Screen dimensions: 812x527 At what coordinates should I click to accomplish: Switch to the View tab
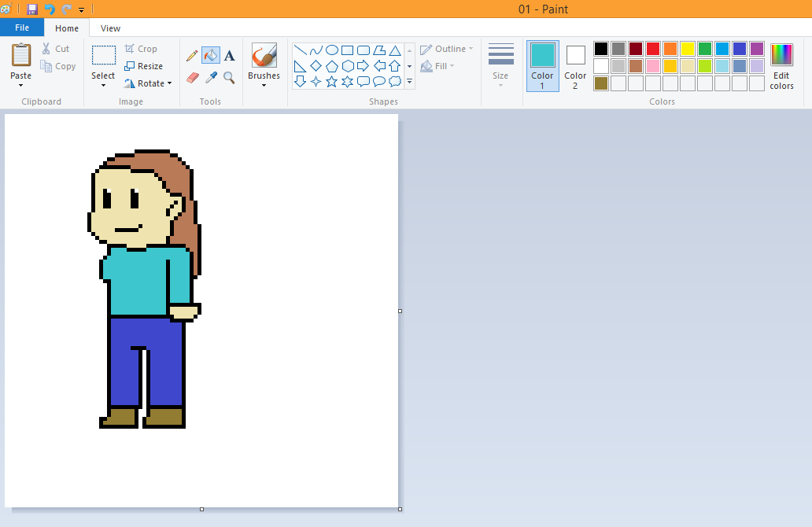tap(109, 28)
